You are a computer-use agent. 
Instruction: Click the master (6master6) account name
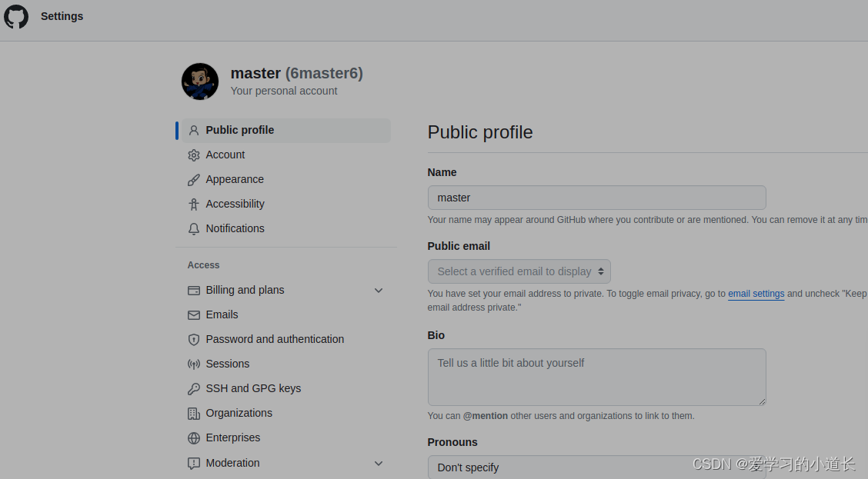pos(297,73)
